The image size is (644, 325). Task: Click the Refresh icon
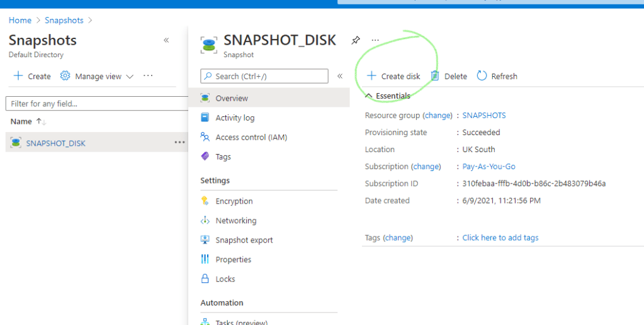[x=482, y=76]
